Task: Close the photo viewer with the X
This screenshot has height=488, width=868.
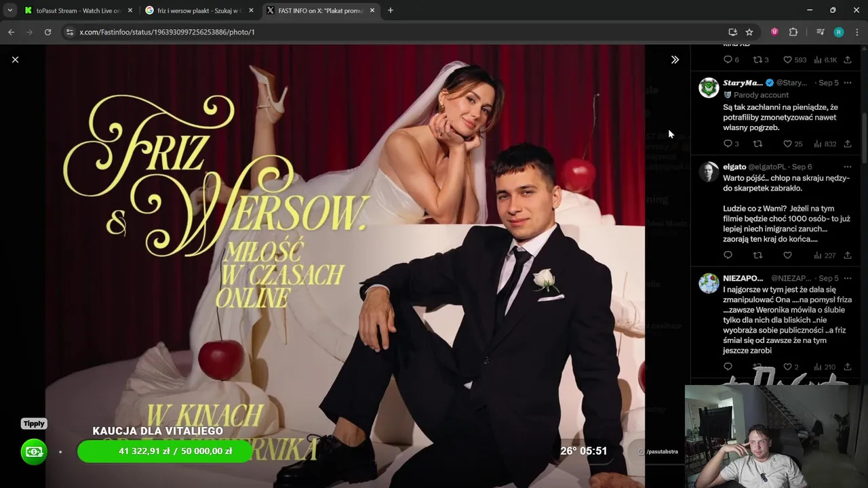Action: coord(15,60)
